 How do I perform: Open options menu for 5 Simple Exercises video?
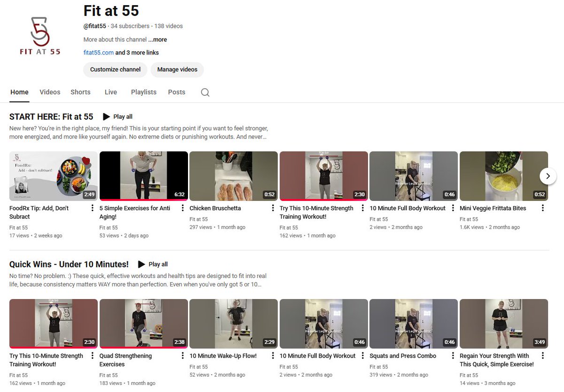pos(182,208)
